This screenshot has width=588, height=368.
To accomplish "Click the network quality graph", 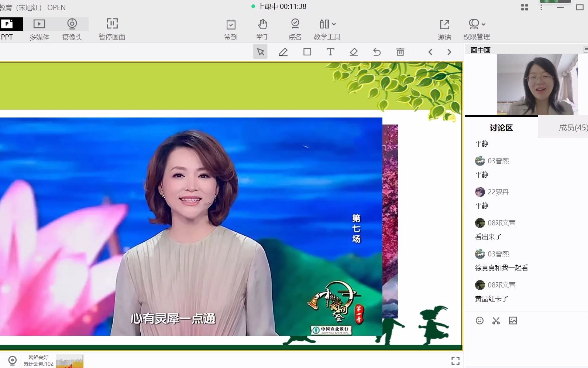I will (x=70, y=361).
